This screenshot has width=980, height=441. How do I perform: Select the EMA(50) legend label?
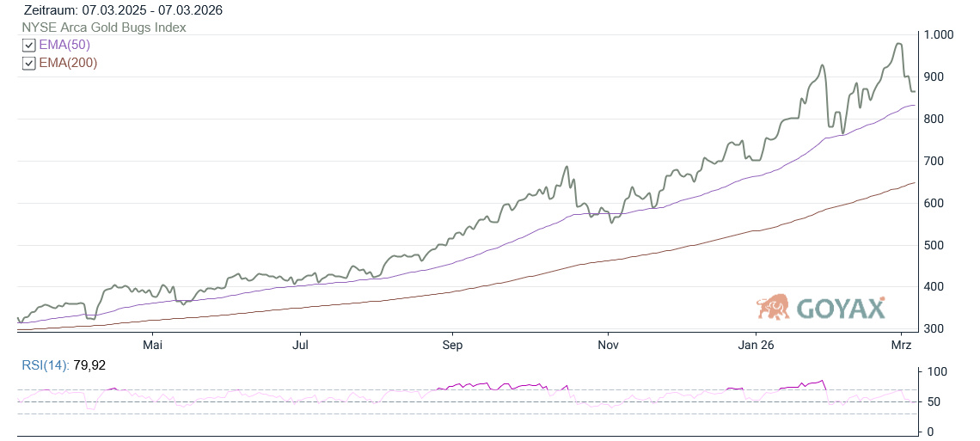click(x=64, y=45)
